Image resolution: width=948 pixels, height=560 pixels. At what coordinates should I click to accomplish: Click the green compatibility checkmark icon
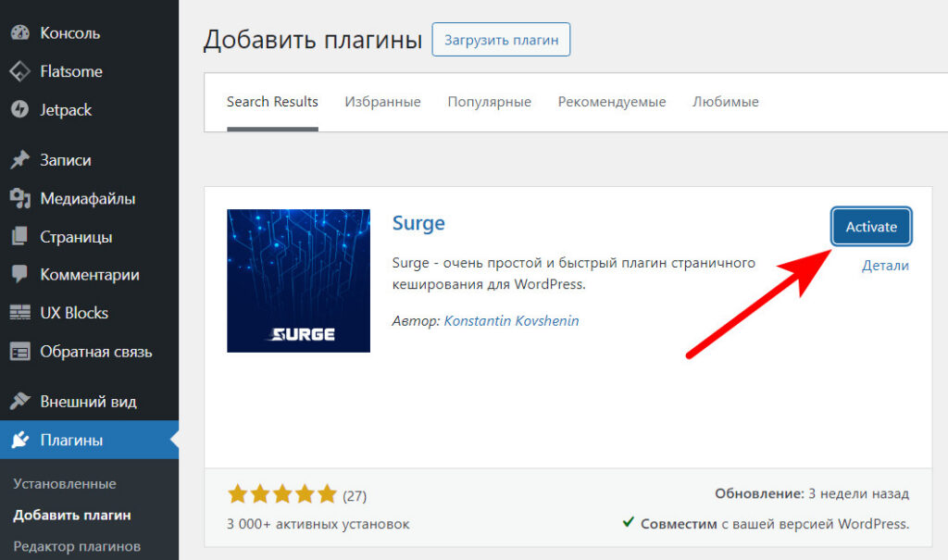629,521
